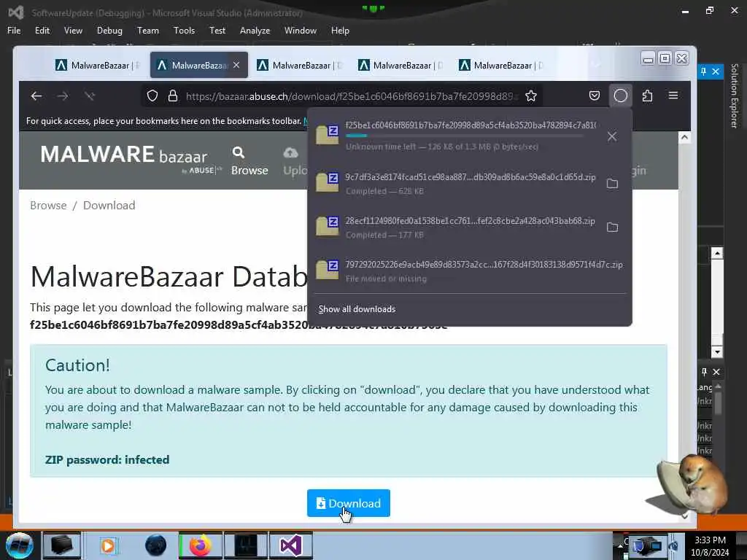This screenshot has height=560, width=747.
Task: Bookmark this page with the star icon
Action: pos(531,96)
